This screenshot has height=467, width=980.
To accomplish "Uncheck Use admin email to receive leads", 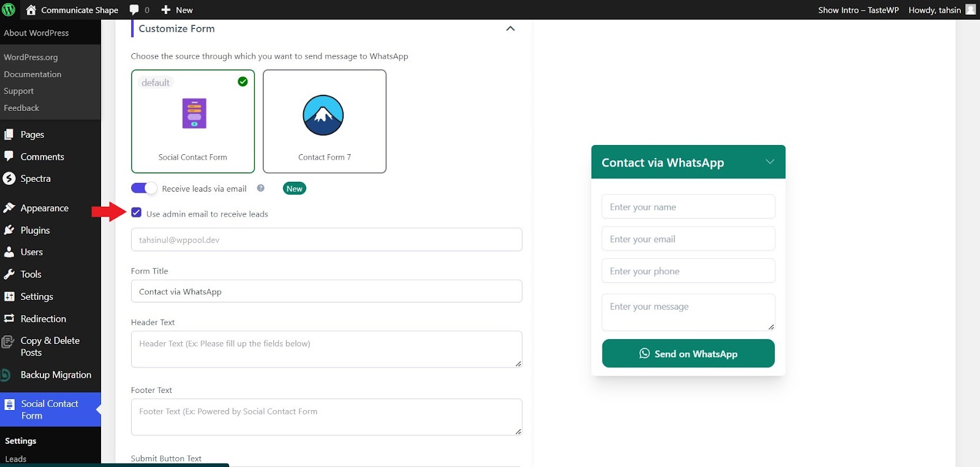I will [137, 212].
